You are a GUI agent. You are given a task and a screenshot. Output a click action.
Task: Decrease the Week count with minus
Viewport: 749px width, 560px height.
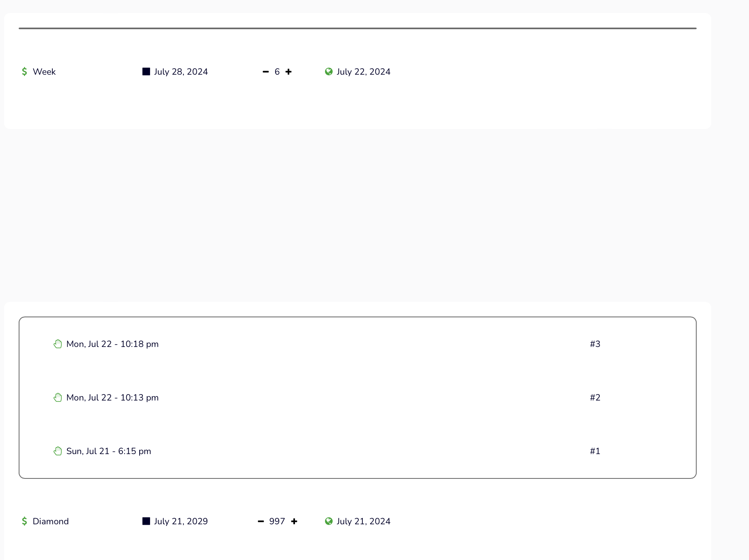point(266,72)
